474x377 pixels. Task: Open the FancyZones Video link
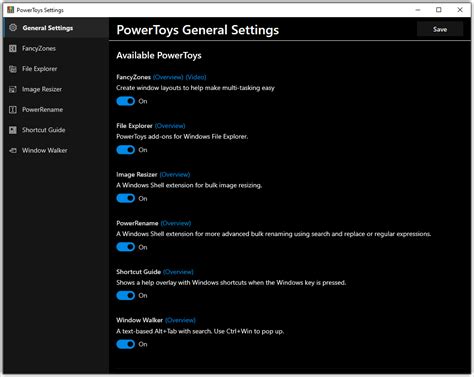(196, 77)
